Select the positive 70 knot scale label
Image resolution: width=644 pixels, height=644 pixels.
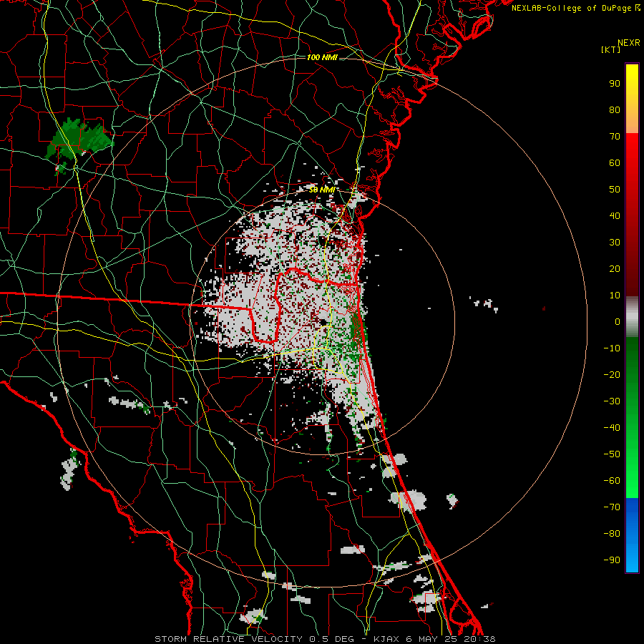coord(615,137)
